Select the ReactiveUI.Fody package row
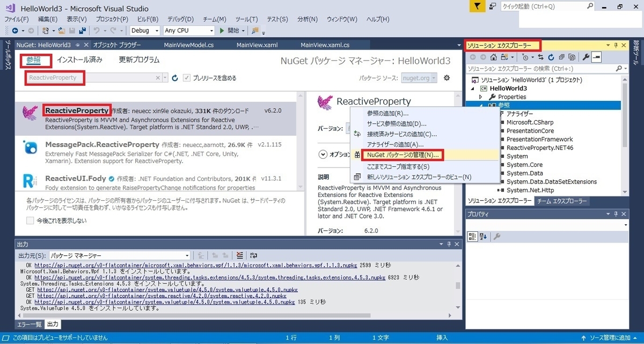 coord(156,182)
